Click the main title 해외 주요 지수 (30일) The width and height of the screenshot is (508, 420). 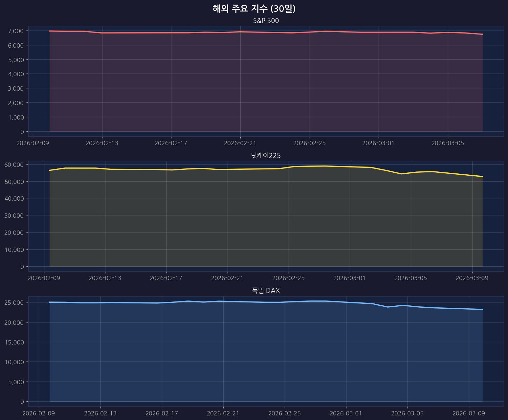coord(254,9)
